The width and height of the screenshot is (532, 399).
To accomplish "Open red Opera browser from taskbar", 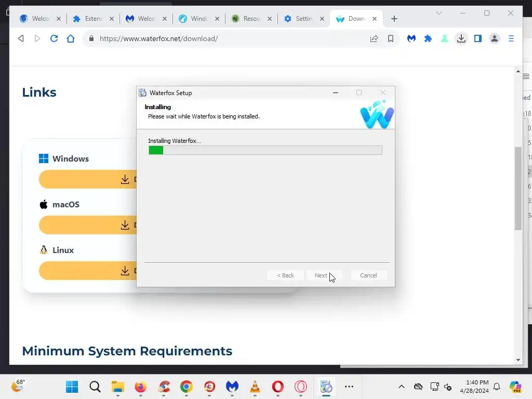I will [x=277, y=387].
